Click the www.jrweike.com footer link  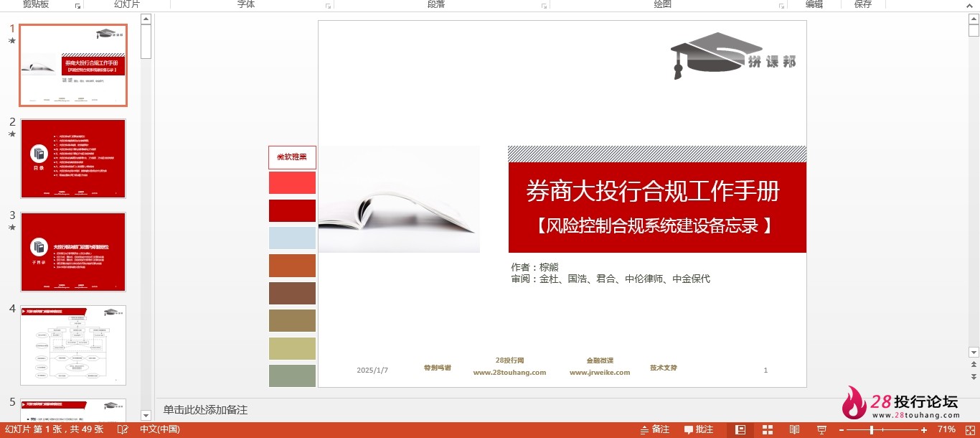(600, 373)
